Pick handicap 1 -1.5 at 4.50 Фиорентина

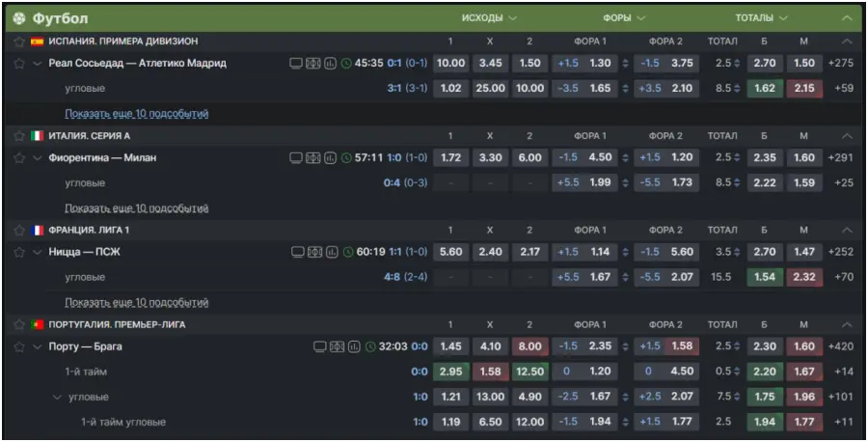[584, 158]
